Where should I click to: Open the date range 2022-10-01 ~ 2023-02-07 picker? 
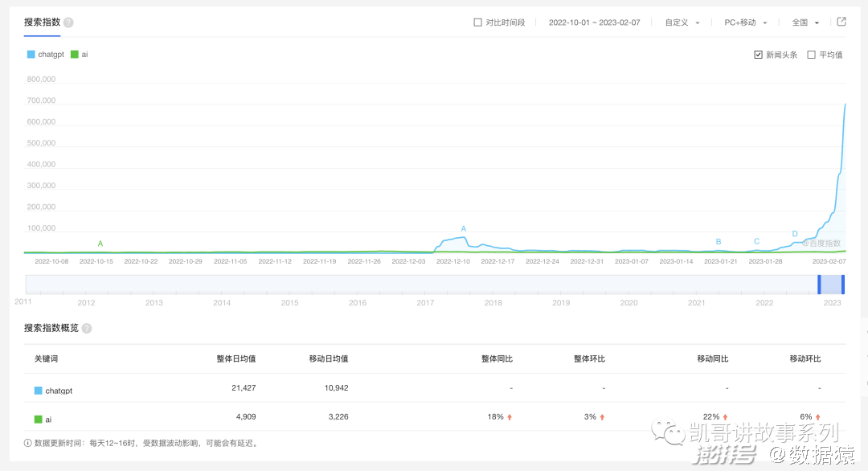pyautogui.click(x=594, y=23)
